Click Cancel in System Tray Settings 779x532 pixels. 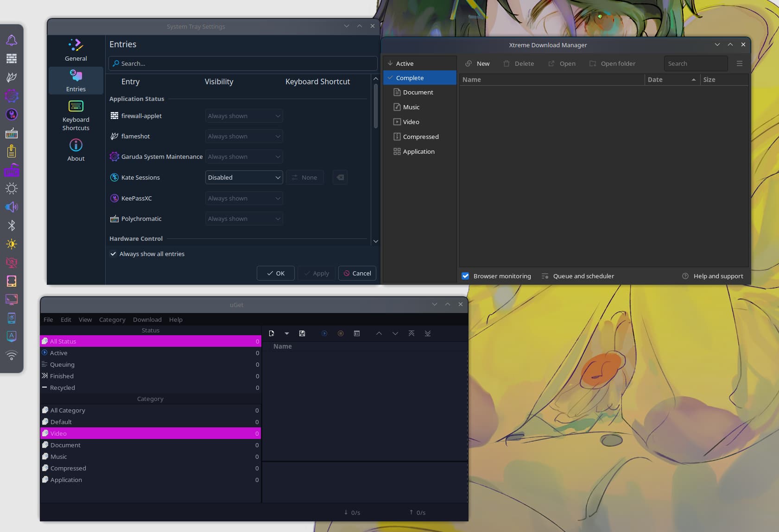pos(357,273)
